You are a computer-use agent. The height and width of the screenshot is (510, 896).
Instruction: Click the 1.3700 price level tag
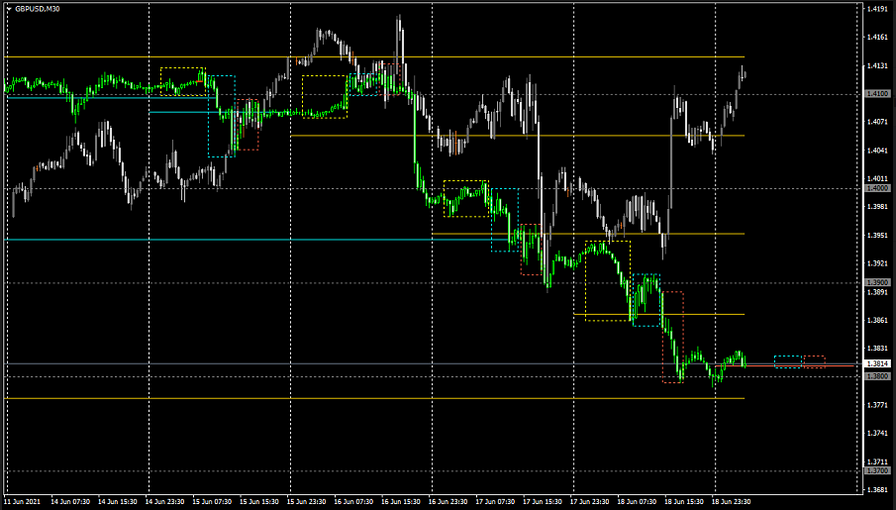(x=878, y=470)
